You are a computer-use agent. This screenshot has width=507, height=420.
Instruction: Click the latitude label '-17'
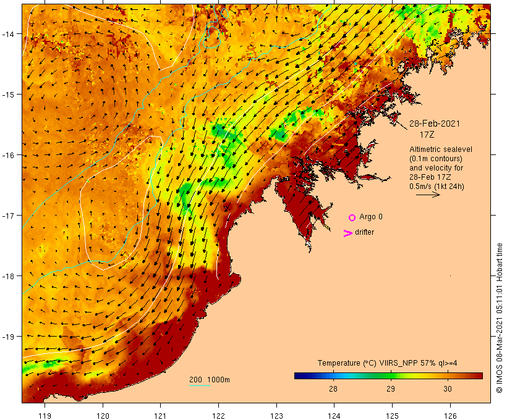coord(8,216)
